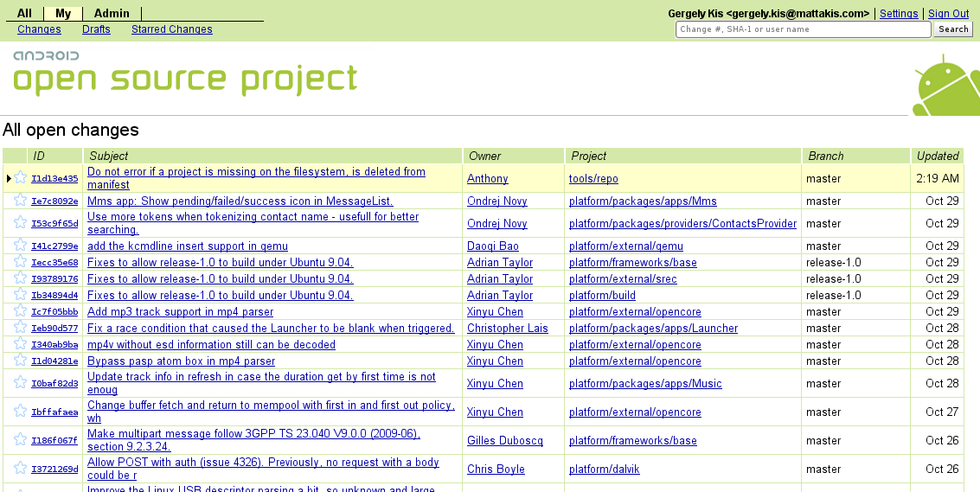Star the change Iecc35e68

(x=20, y=261)
